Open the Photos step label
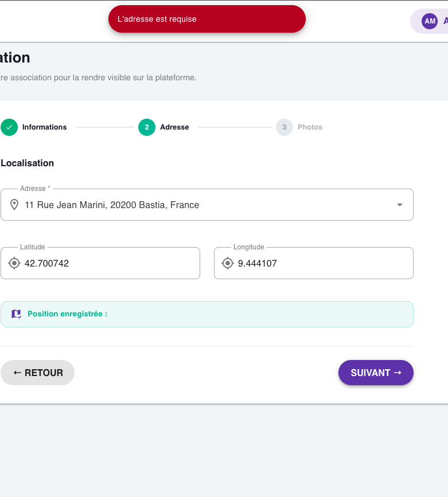Image resolution: width=448 pixels, height=497 pixels. click(x=310, y=127)
